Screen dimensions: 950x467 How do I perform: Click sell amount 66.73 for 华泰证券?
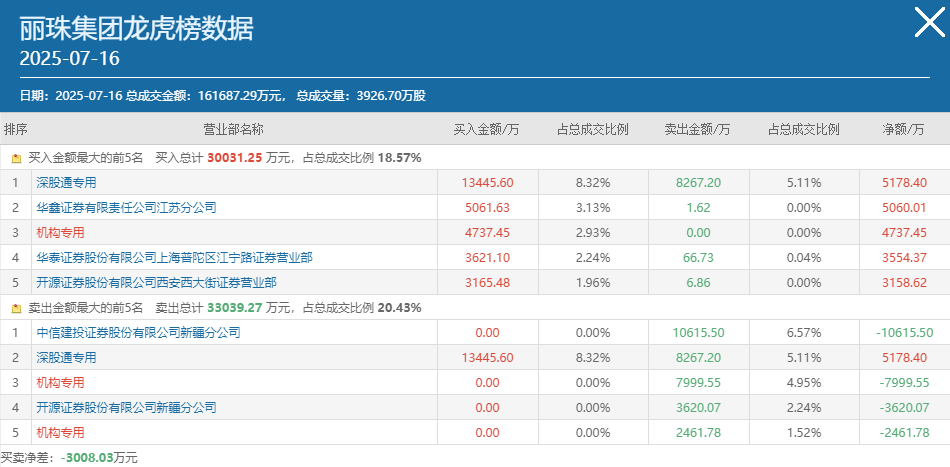coord(698,257)
